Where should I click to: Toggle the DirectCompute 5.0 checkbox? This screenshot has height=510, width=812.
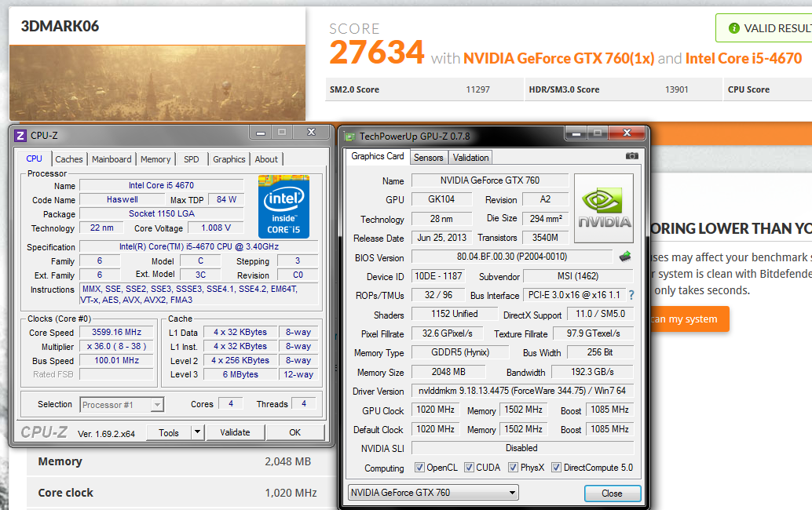tap(556, 467)
